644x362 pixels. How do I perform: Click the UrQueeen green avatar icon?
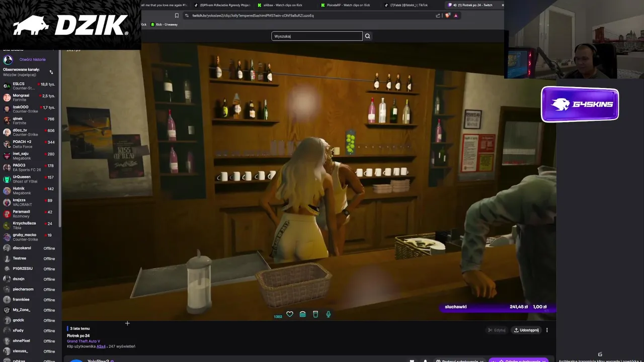tap(7, 179)
